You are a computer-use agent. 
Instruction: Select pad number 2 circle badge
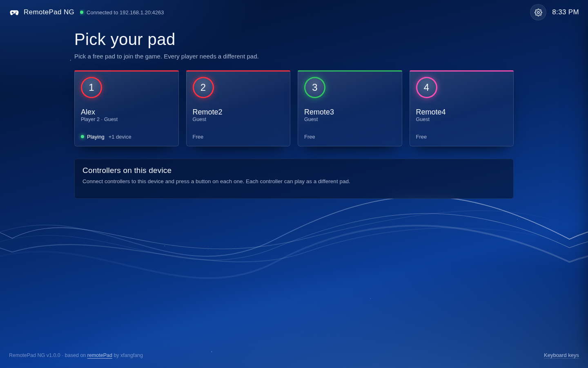(203, 88)
